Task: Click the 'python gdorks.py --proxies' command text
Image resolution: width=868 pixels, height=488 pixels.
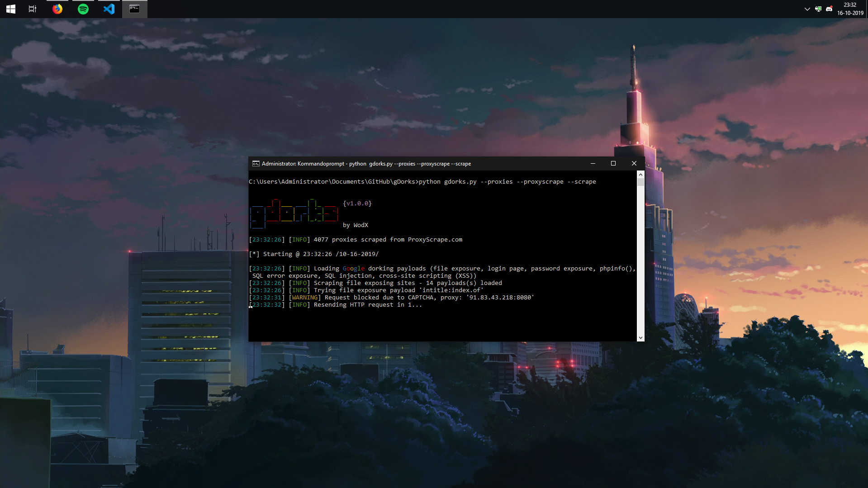Action: click(466, 182)
